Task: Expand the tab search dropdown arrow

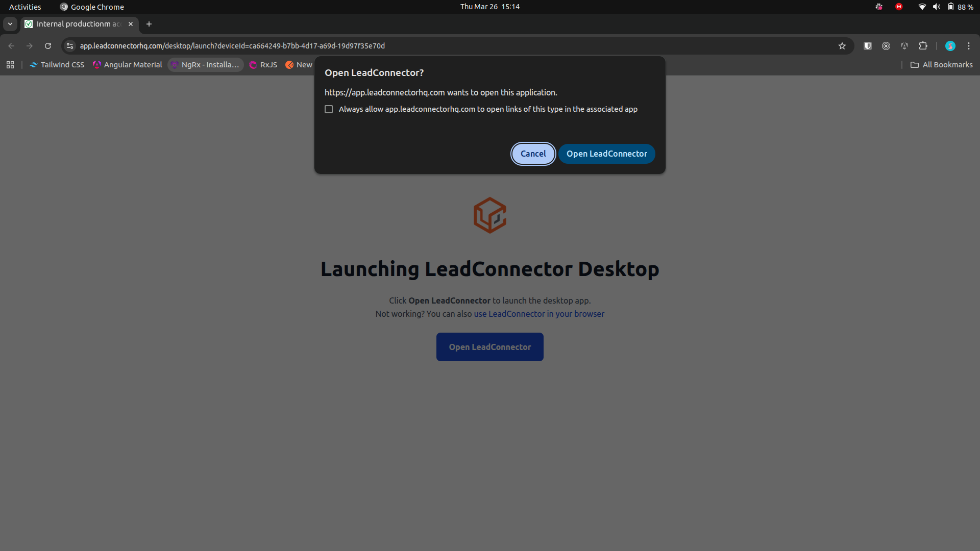Action: pos(10,24)
